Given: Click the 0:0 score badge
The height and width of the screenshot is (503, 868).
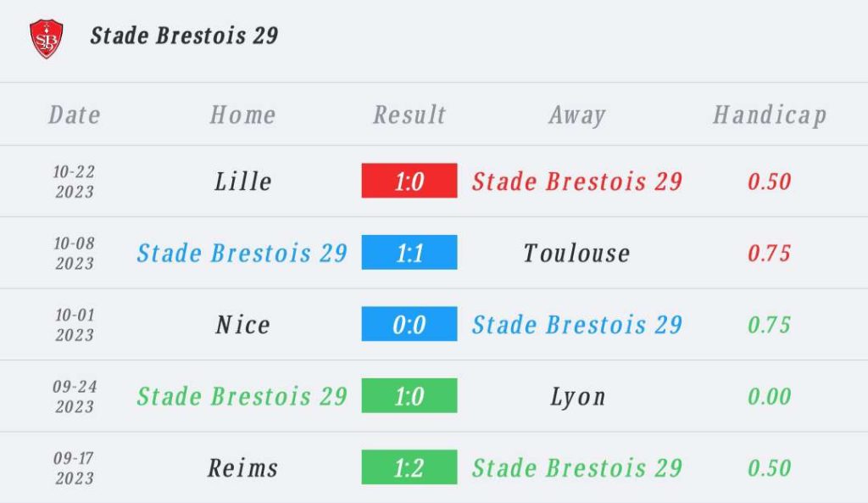Looking at the screenshot, I should coord(409,325).
